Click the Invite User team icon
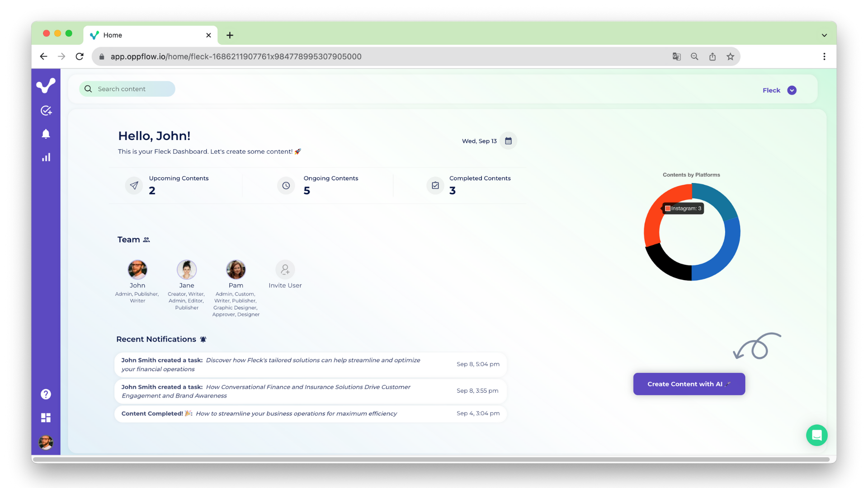The image size is (868, 488). pos(285,269)
